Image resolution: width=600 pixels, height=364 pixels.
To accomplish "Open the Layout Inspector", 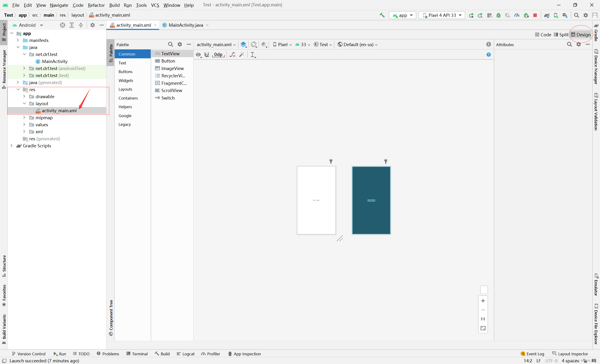I will (570, 354).
